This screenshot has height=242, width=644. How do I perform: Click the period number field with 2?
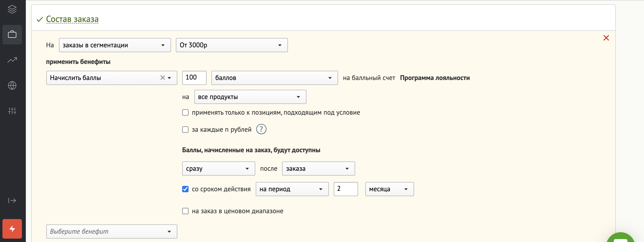click(x=346, y=189)
